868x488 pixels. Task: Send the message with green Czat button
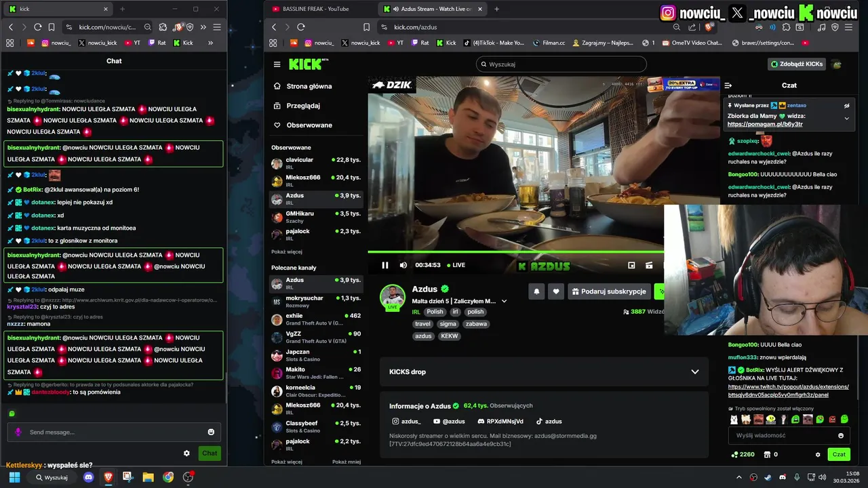click(839, 454)
